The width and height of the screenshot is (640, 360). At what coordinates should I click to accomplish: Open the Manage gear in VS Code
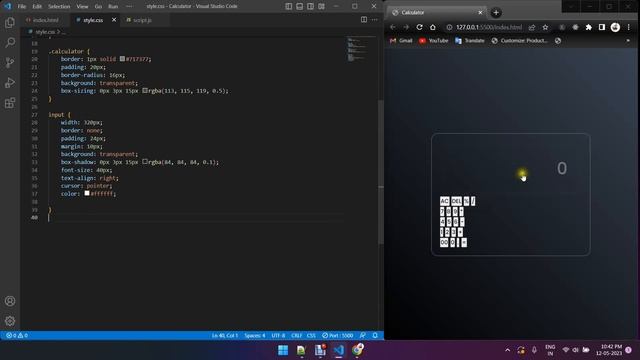(x=10, y=321)
